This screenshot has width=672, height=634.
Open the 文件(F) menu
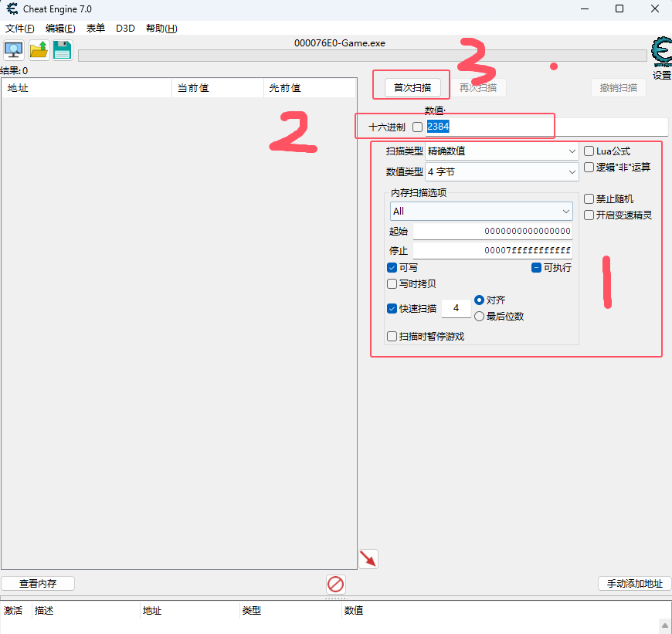pyautogui.click(x=20, y=29)
